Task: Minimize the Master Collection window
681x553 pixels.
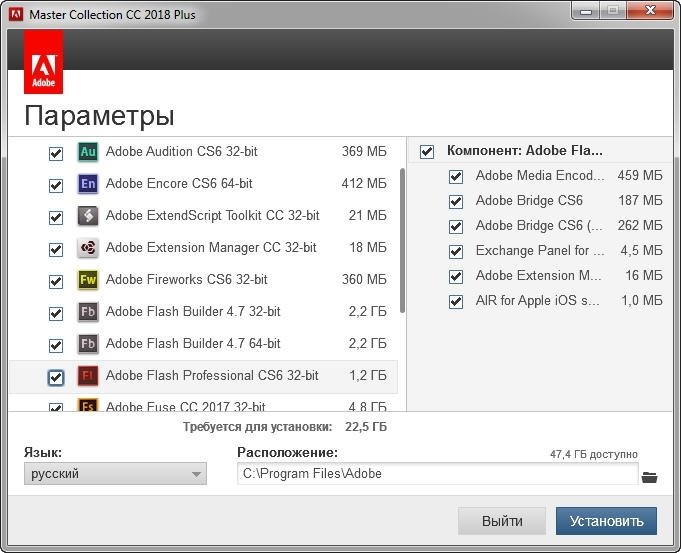Action: [585, 10]
